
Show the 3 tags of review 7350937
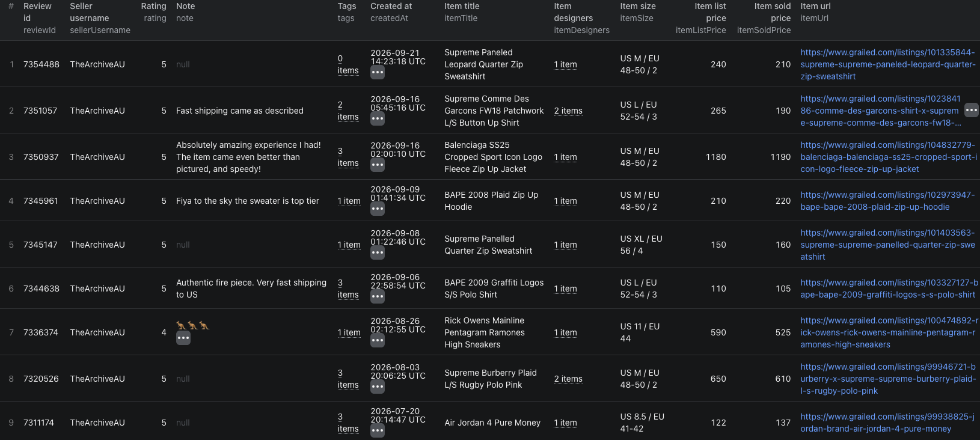348,157
